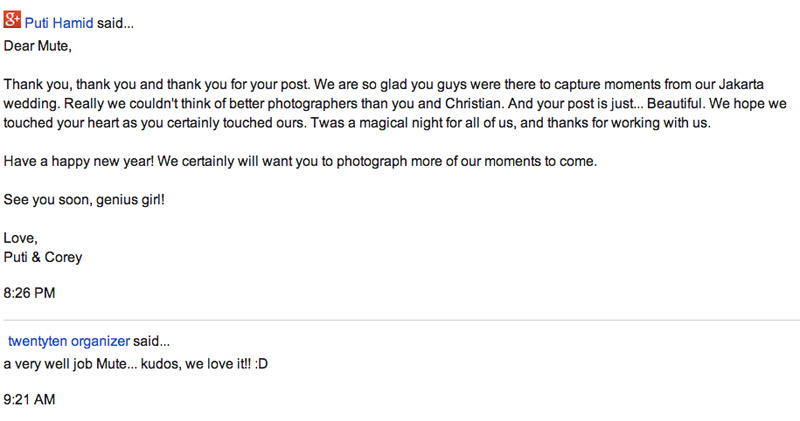Open Puti Hamid's profile link
Image resolution: width=800 pixels, height=421 pixels.
(59, 23)
